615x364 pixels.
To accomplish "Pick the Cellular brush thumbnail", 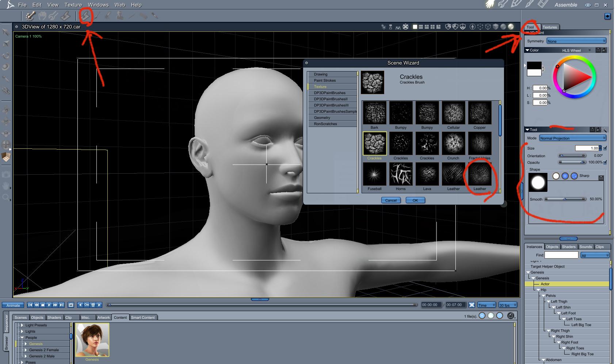I will click(x=453, y=113).
